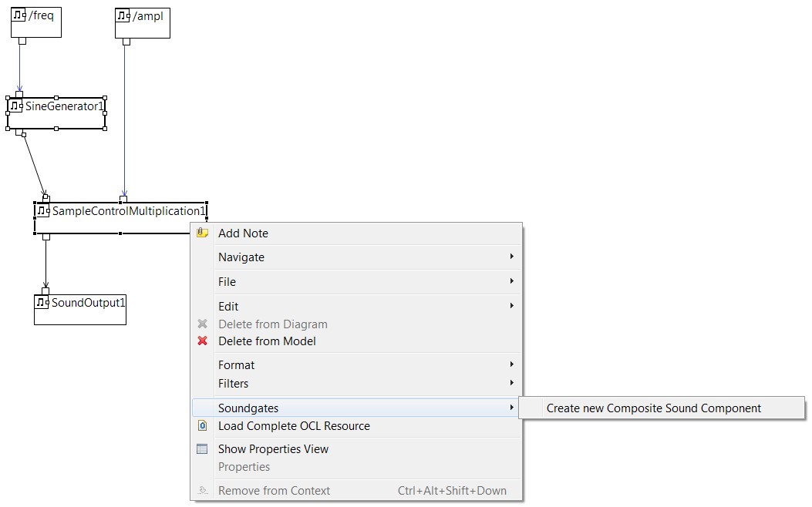Expand the File submenu arrow
Screen dimensions: 812x507
coord(511,281)
